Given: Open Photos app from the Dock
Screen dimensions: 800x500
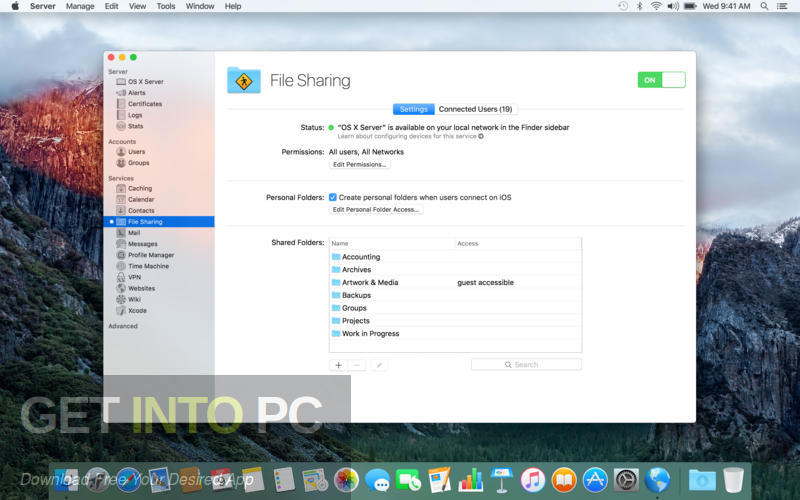Looking at the screenshot, I should (x=346, y=480).
